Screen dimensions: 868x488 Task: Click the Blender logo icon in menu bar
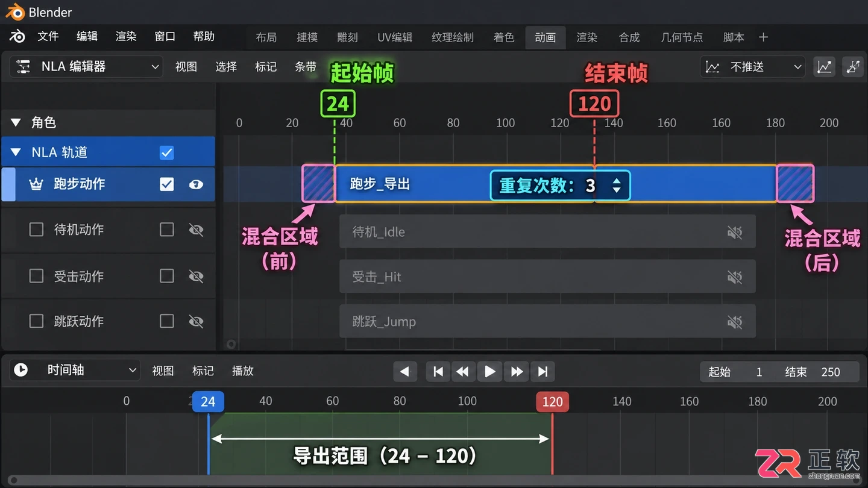pyautogui.click(x=17, y=37)
